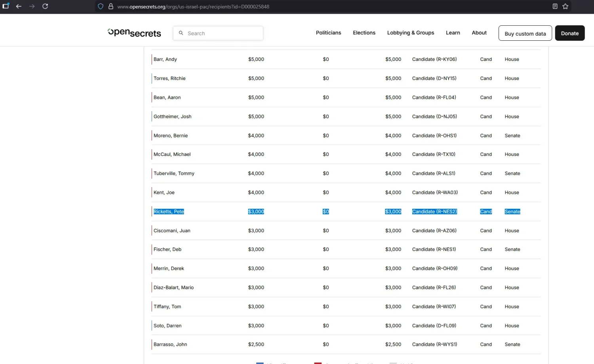Click $2,500 total in Barrasso row
The height and width of the screenshot is (364, 594).
click(x=393, y=345)
